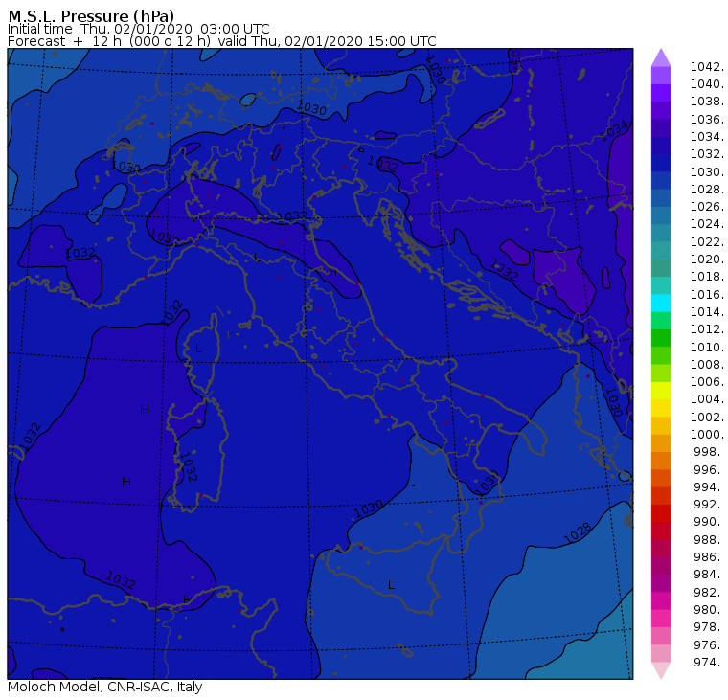Image resolution: width=728 pixels, height=700 pixels.
Task: Click the L low-pressure marker over Corsica
Action: 198,349
